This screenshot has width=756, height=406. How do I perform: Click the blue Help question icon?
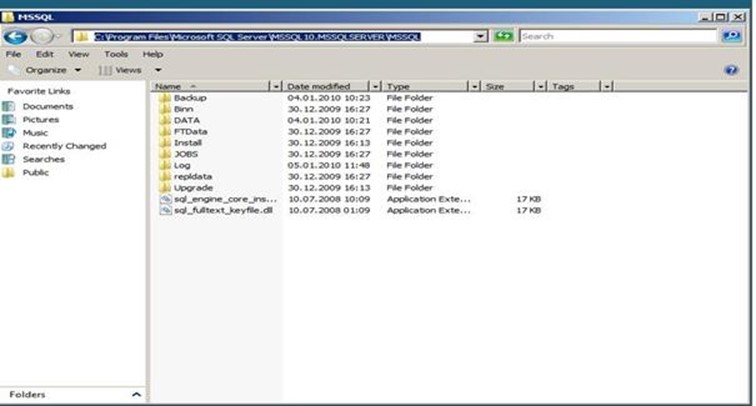coord(731,70)
